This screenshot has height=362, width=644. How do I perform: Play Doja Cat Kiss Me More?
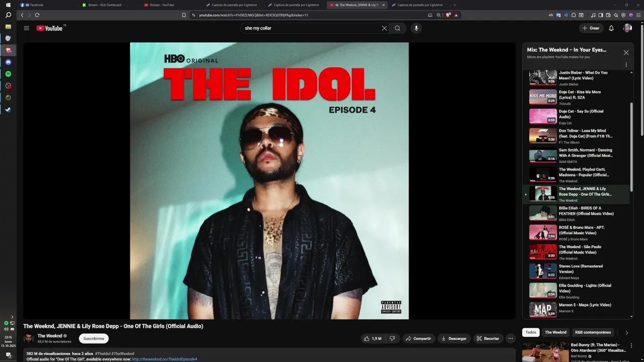(x=576, y=97)
